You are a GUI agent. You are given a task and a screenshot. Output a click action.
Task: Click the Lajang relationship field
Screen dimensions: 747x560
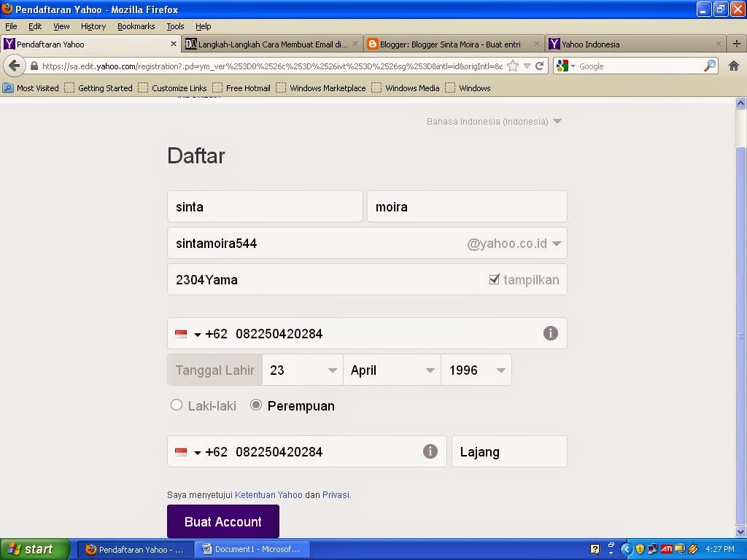[x=509, y=451]
